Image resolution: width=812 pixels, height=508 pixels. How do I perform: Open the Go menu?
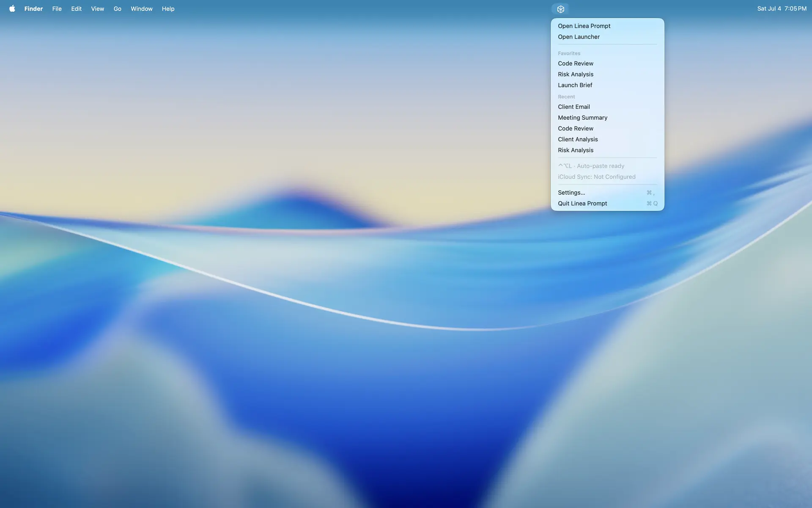[117, 8]
